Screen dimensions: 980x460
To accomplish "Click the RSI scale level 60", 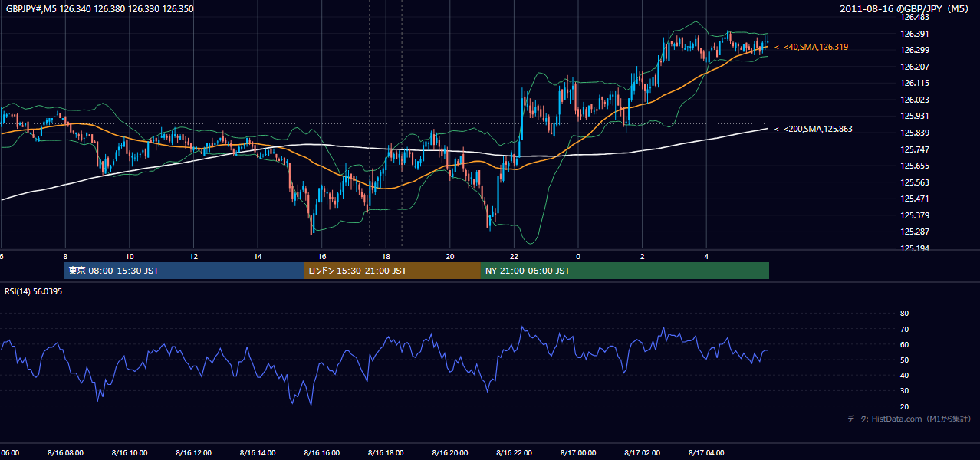I will (904, 344).
